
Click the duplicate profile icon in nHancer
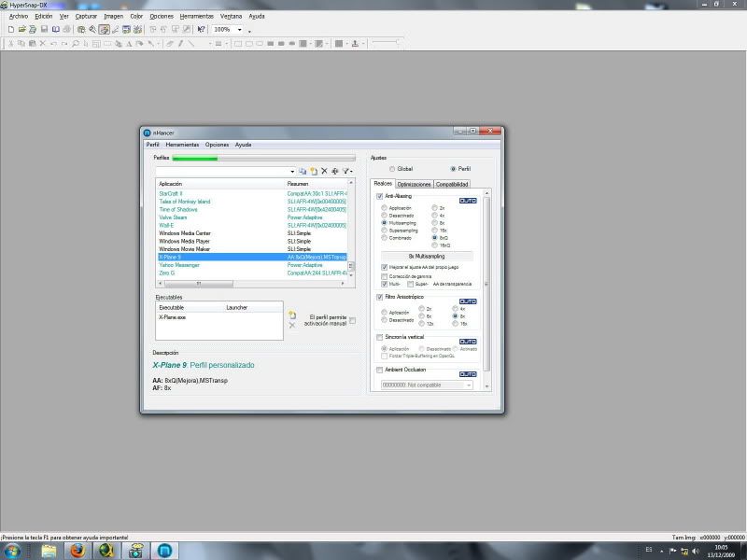[303, 171]
